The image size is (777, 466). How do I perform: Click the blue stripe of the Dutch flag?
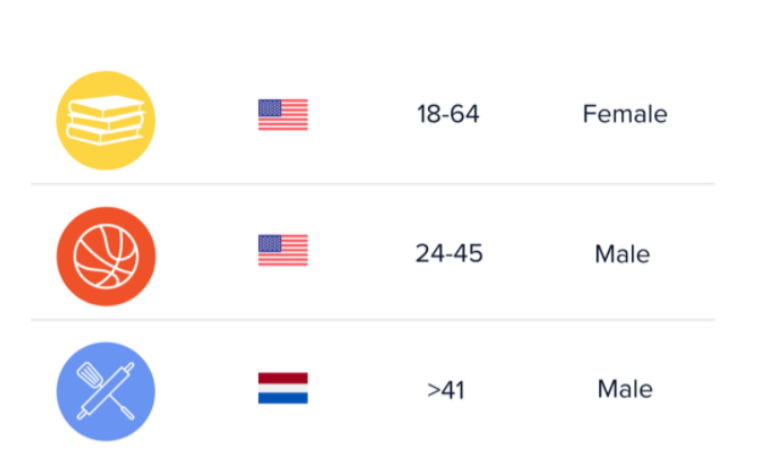283,399
